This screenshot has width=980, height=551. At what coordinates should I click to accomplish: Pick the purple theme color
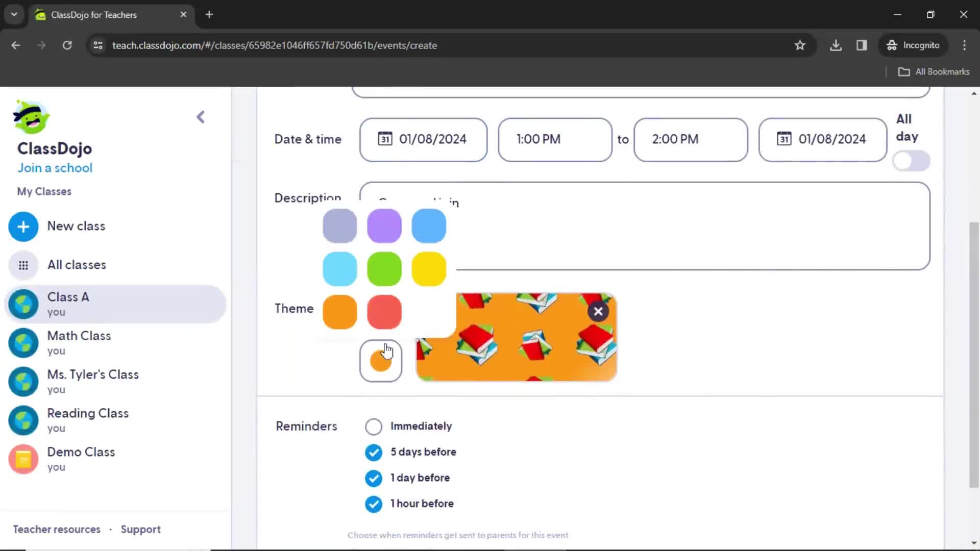(384, 226)
